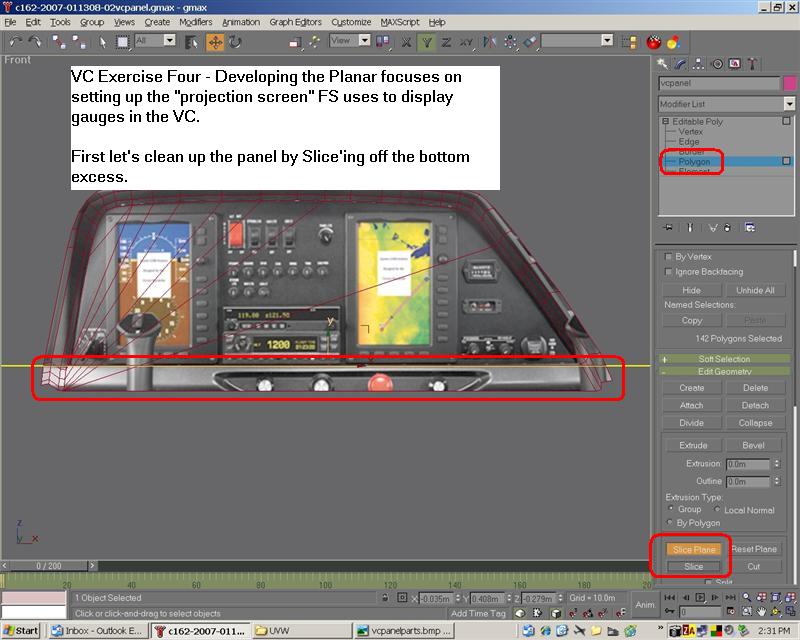This screenshot has width=800, height=640.
Task: Open the MAXScript menu
Action: (400, 22)
